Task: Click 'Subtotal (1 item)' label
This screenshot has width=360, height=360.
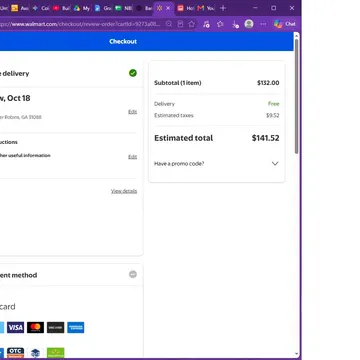Action: pos(178,83)
